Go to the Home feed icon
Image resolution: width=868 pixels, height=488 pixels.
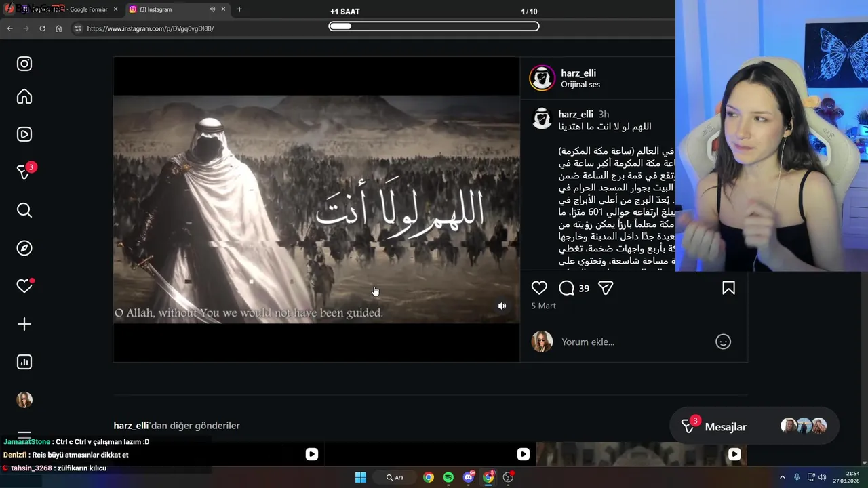point(24,96)
